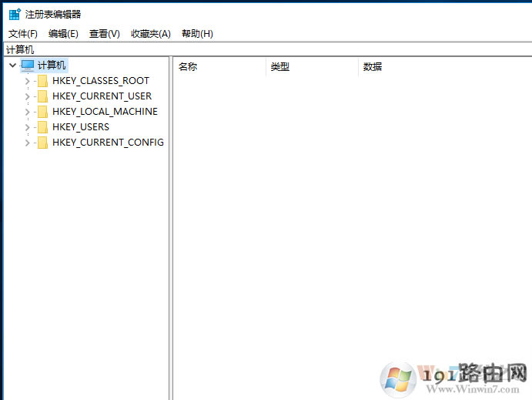
Task: Click the 注册表编辑器 window title text
Action: 53,15
